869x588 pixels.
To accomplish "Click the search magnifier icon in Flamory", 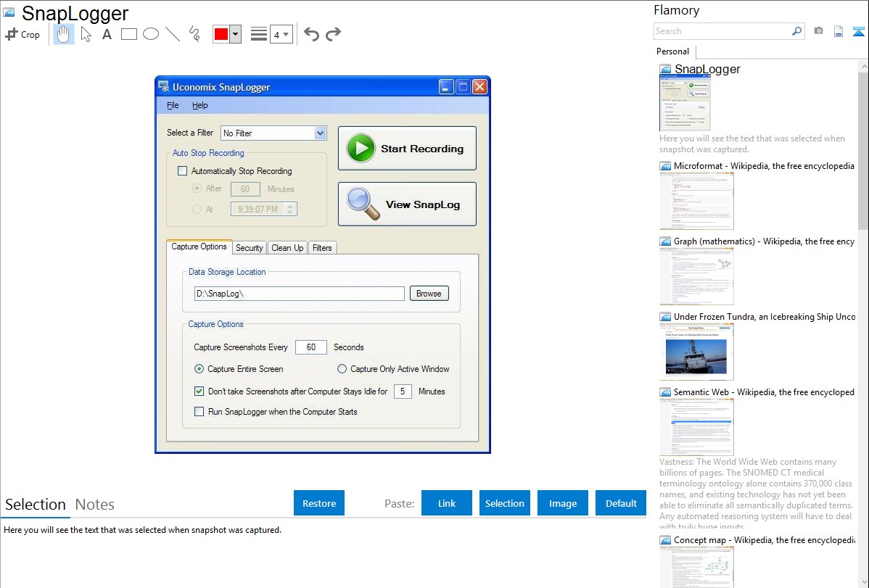I will (796, 31).
